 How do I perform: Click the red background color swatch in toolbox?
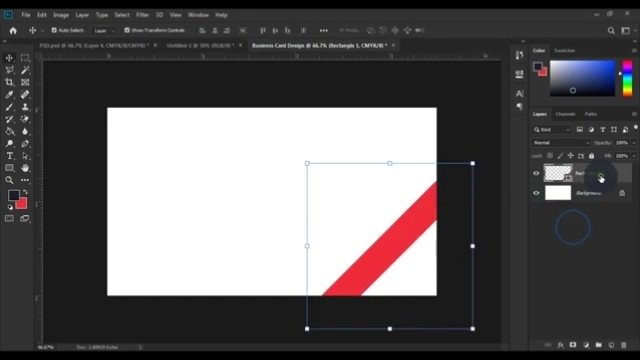point(22,204)
